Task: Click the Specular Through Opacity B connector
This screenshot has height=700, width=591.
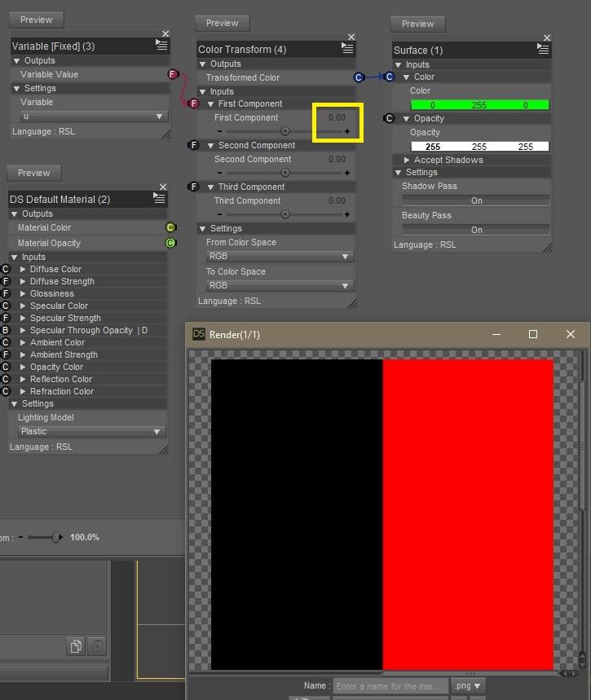Action: tap(6, 330)
